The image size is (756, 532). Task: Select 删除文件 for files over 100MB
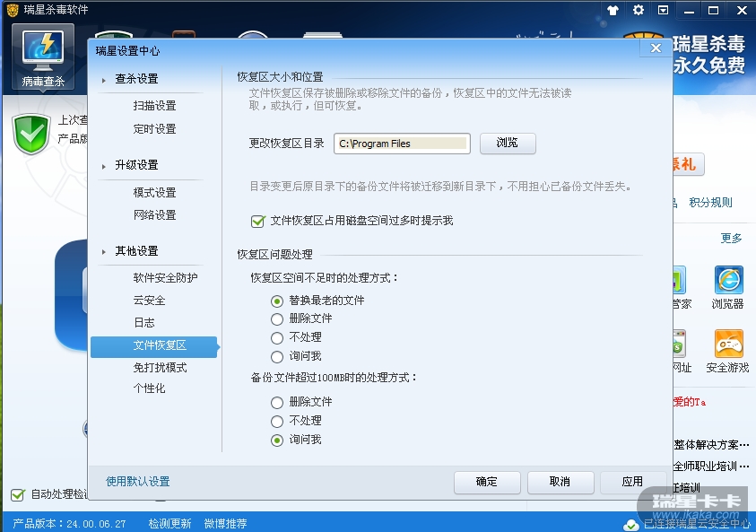point(277,402)
